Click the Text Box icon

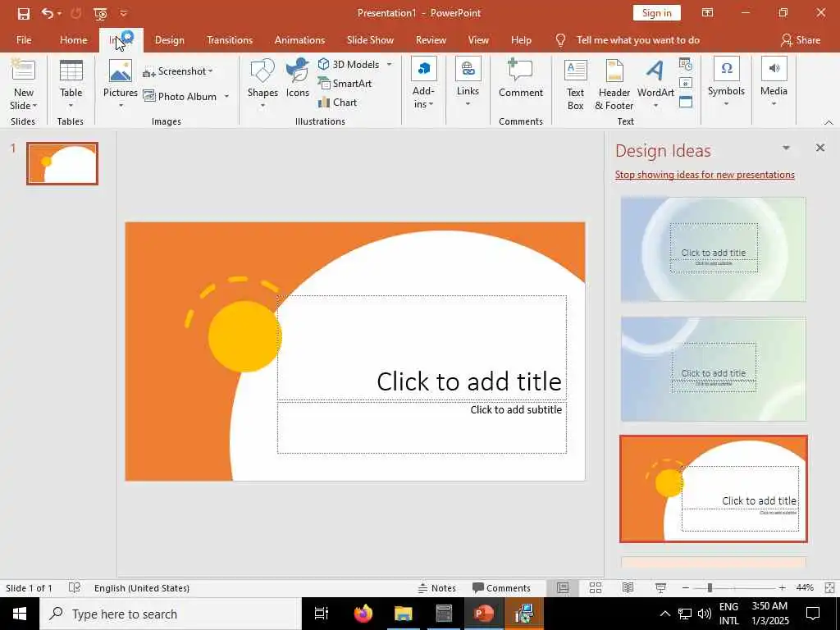pyautogui.click(x=576, y=71)
